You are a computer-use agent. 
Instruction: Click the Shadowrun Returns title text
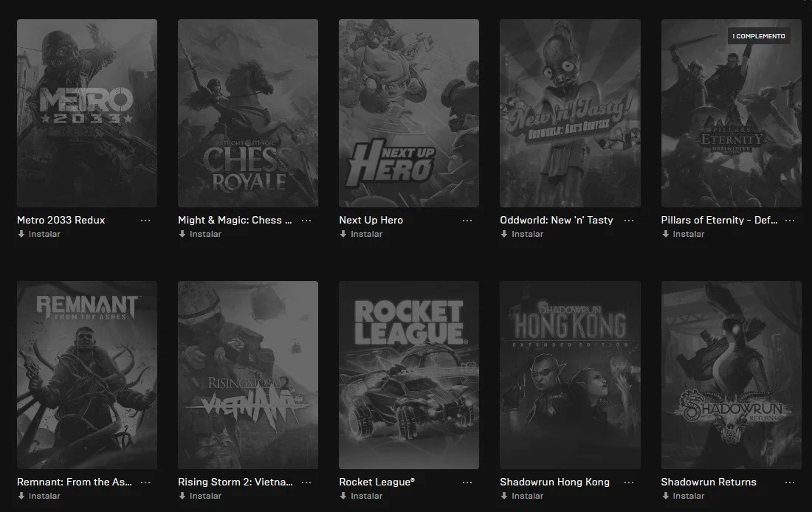[709, 482]
